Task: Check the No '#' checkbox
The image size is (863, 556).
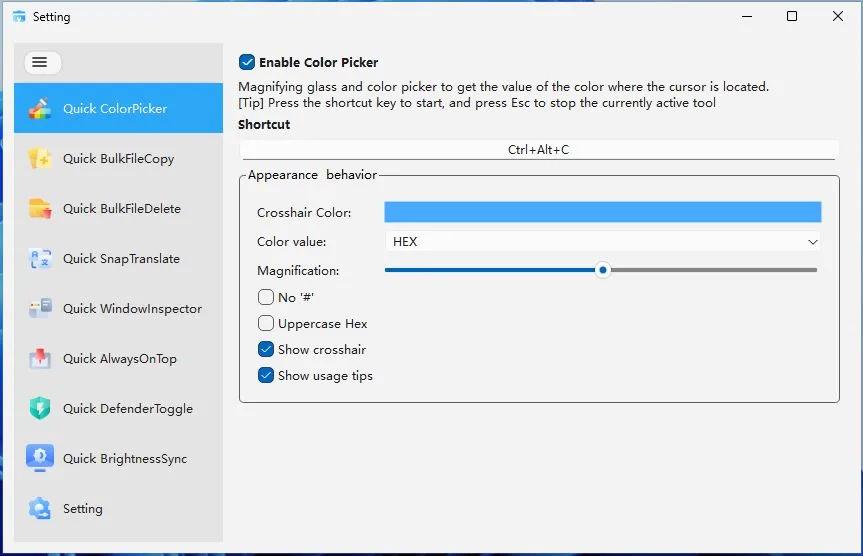Action: 266,297
